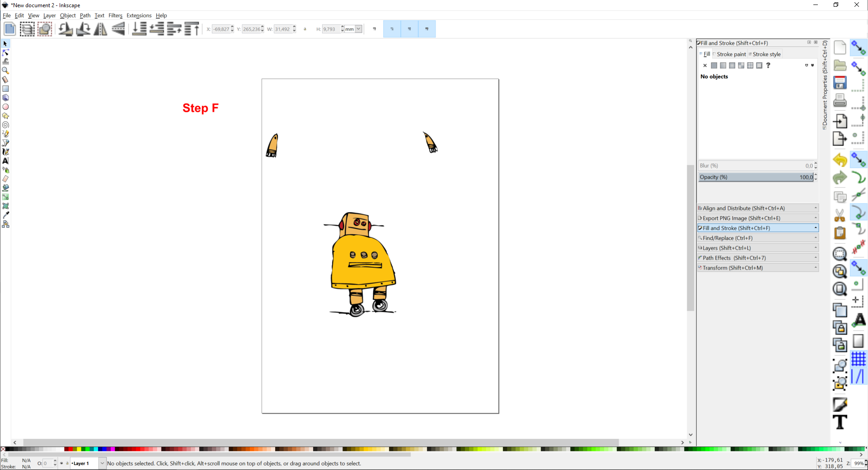Open the Transform panel

tap(758, 268)
